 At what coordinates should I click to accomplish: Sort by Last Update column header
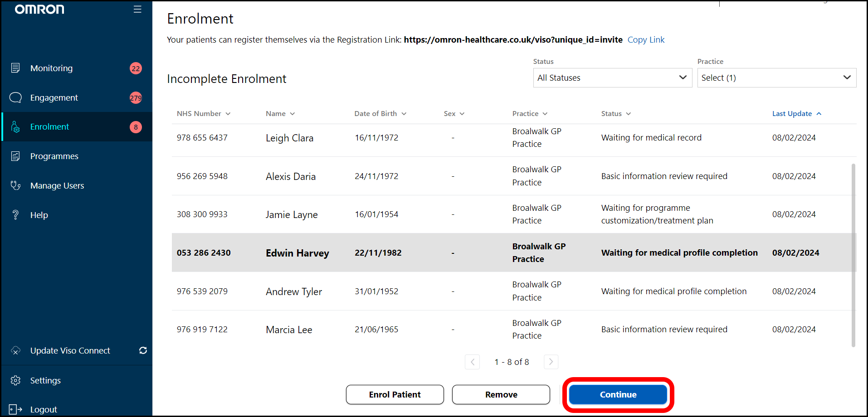point(796,114)
